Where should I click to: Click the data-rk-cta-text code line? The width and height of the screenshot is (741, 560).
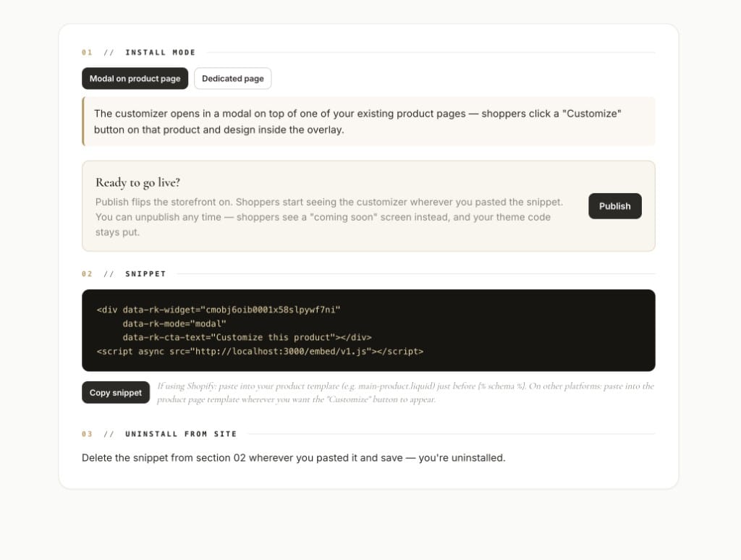247,337
